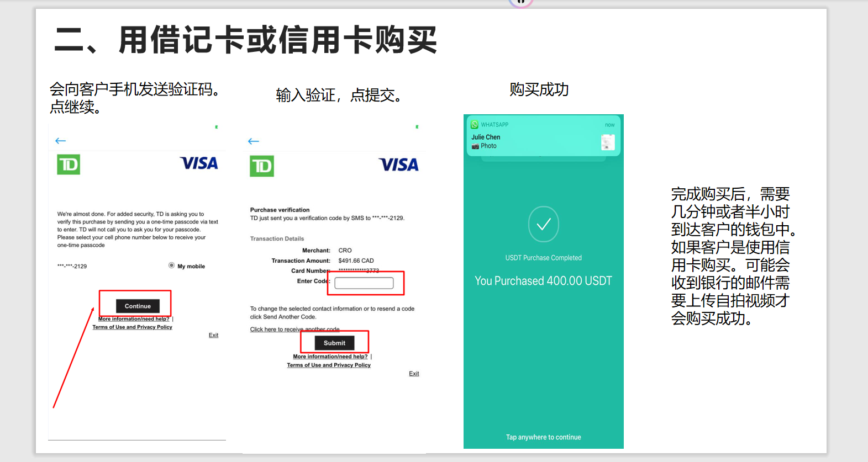Viewport: 868px width, 462px height.
Task: Open the 'Click here to receive another code' link
Action: coord(294,330)
